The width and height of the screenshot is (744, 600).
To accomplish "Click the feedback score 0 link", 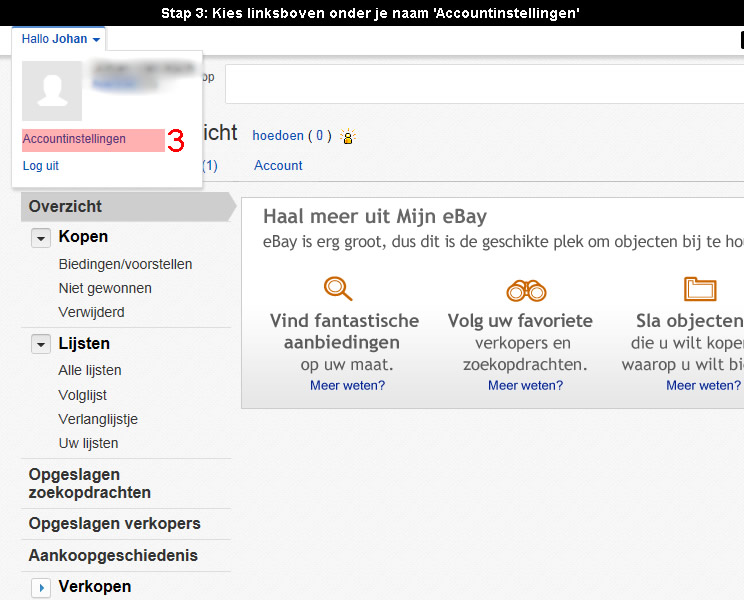I will 319,136.
